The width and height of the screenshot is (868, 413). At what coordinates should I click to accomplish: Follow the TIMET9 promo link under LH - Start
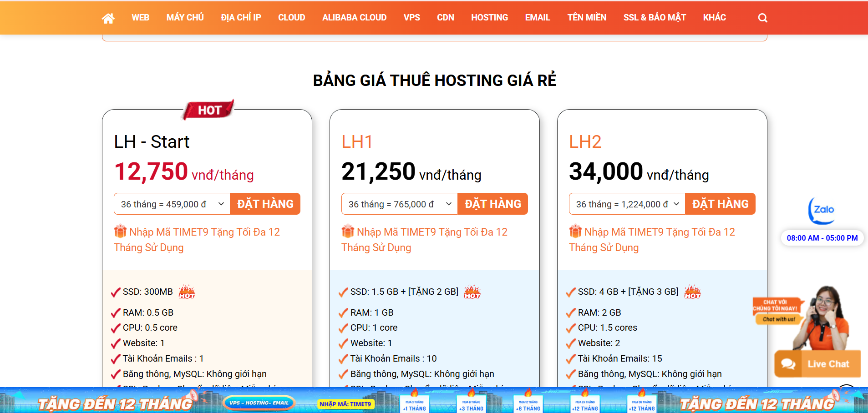click(204, 232)
